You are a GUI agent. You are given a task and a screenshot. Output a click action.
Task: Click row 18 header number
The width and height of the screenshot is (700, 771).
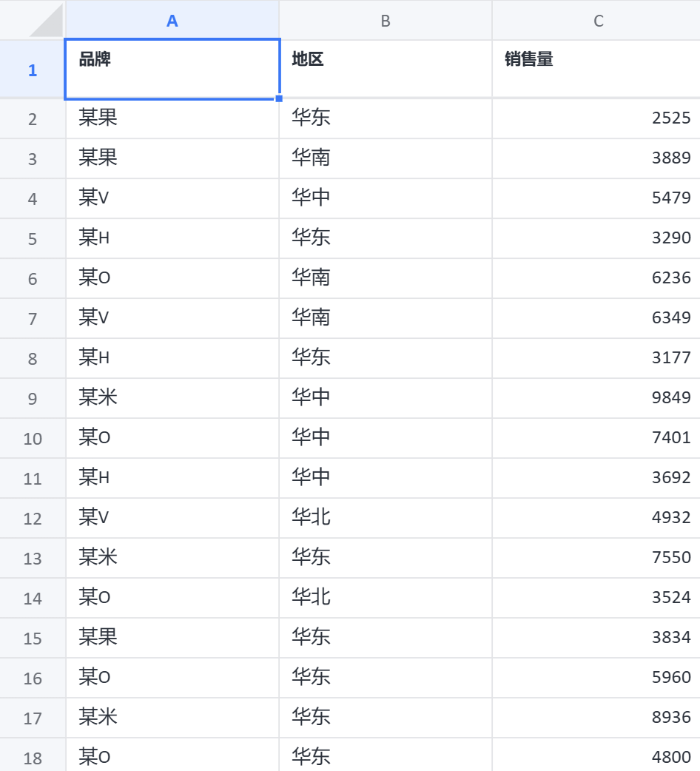[33, 758]
